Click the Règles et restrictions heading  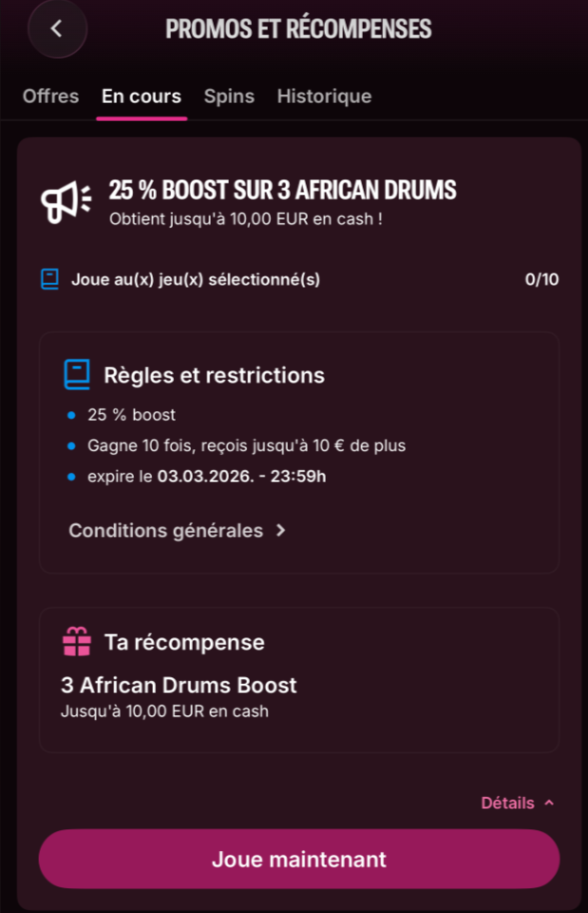click(x=214, y=375)
